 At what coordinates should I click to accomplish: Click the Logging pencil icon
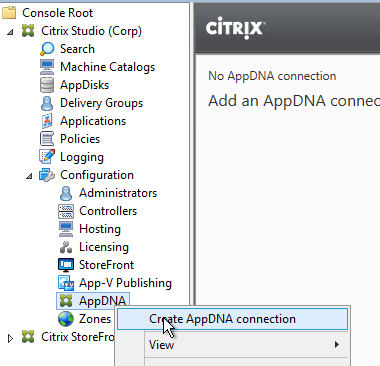point(47,157)
